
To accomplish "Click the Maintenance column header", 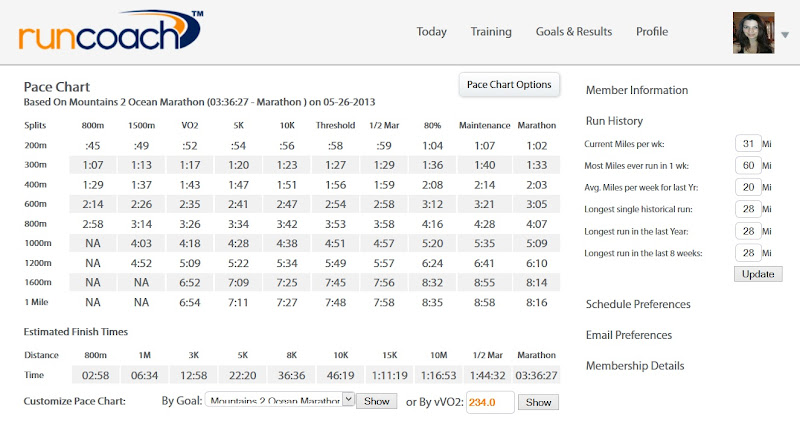I will click(484, 125).
